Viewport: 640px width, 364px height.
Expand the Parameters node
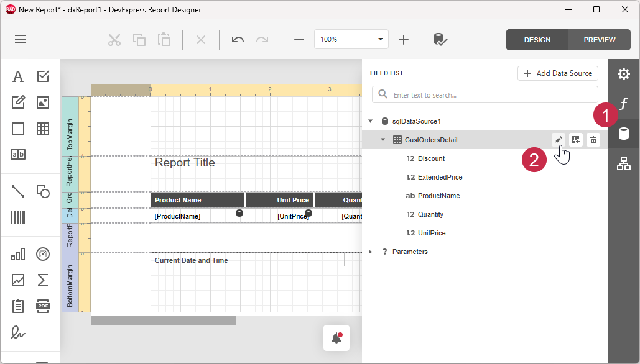click(371, 252)
